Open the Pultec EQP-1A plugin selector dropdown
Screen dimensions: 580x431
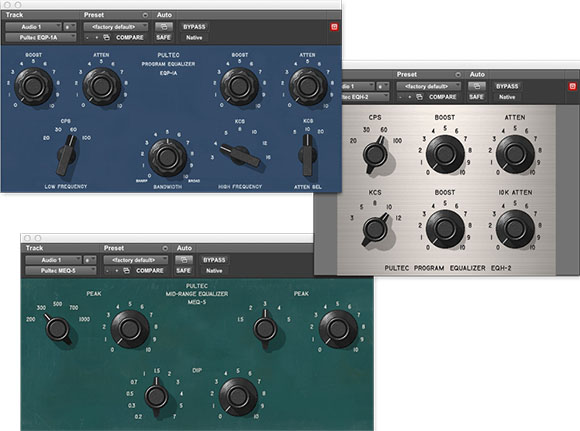pyautogui.click(x=41, y=37)
